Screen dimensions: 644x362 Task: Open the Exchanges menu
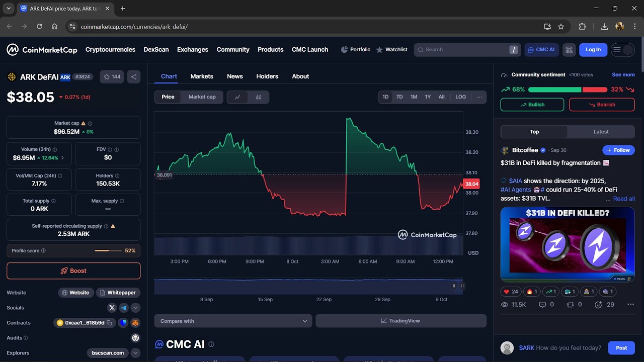(x=193, y=50)
